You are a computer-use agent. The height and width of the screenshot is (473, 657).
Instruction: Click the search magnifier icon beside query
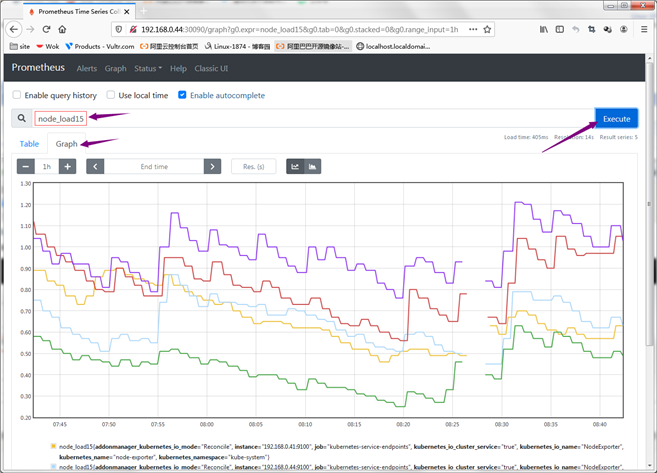[x=22, y=119]
